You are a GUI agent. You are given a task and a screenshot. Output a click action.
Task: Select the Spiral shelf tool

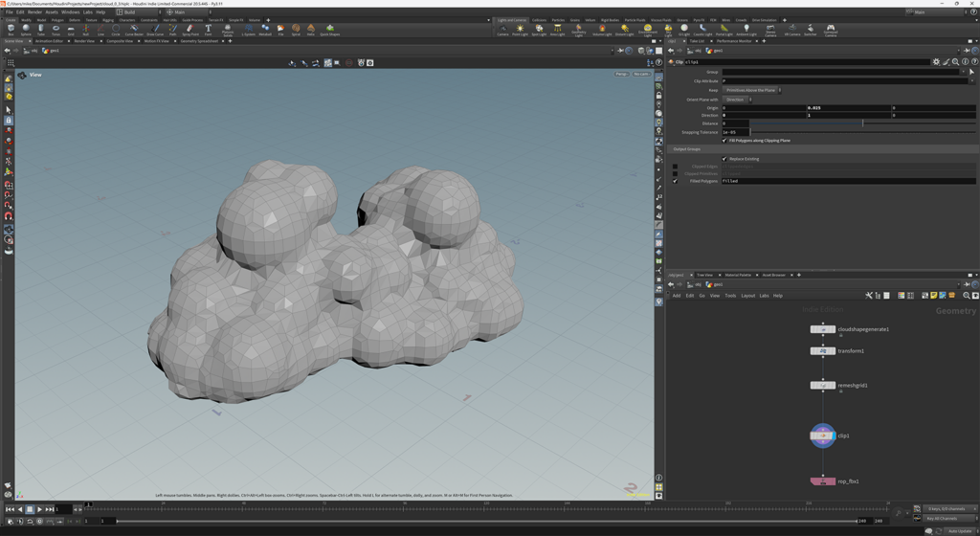(x=296, y=30)
